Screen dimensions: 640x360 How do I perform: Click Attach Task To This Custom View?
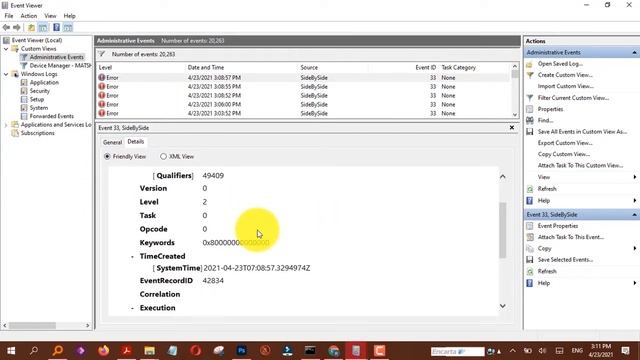click(x=580, y=165)
